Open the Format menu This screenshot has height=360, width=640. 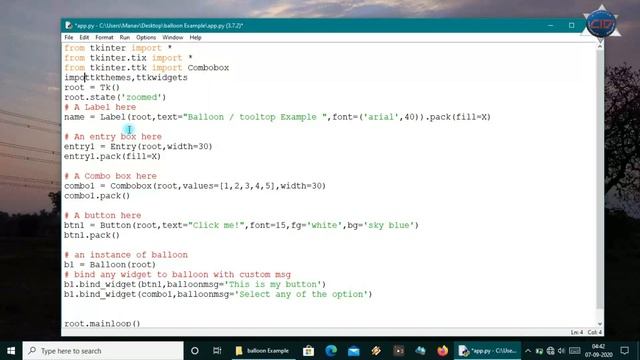[x=104, y=38]
